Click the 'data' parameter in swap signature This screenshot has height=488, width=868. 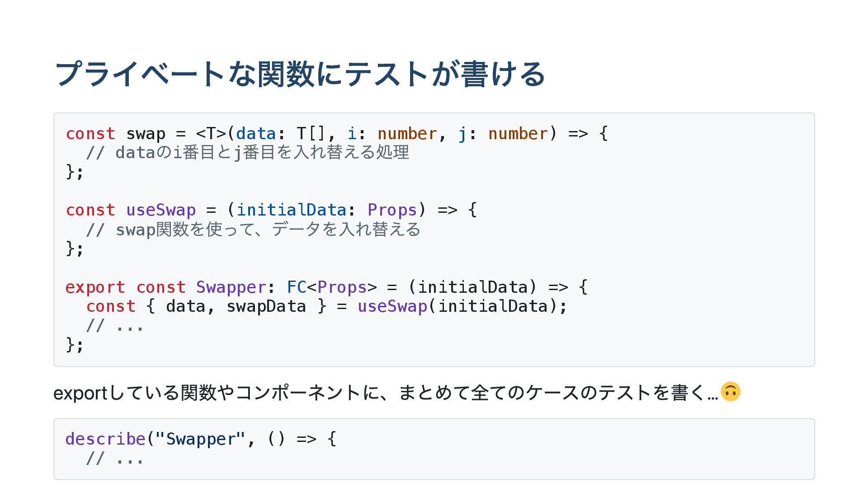tap(255, 134)
